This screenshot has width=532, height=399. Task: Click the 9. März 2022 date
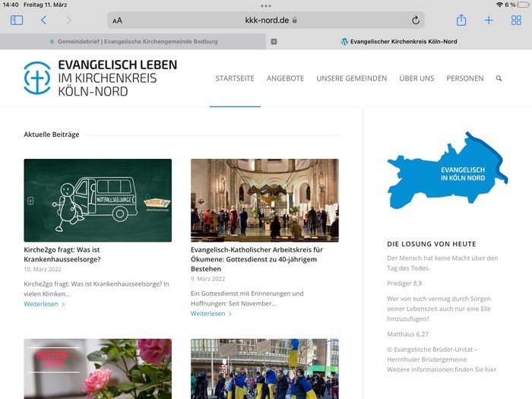(x=207, y=279)
